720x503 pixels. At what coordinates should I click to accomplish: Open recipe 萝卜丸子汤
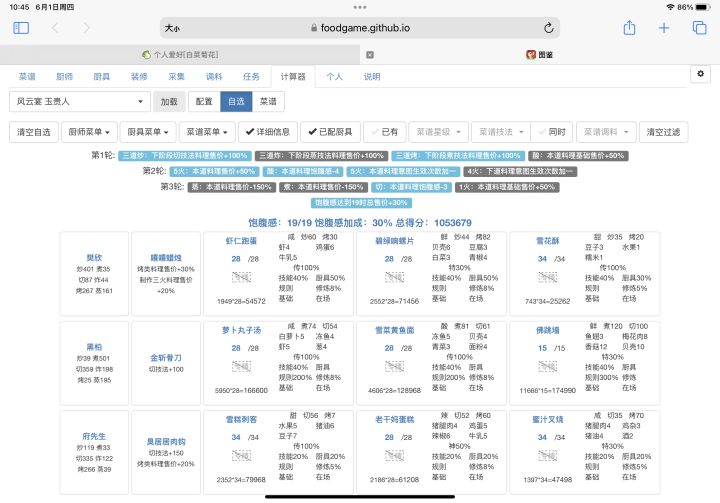point(241,330)
